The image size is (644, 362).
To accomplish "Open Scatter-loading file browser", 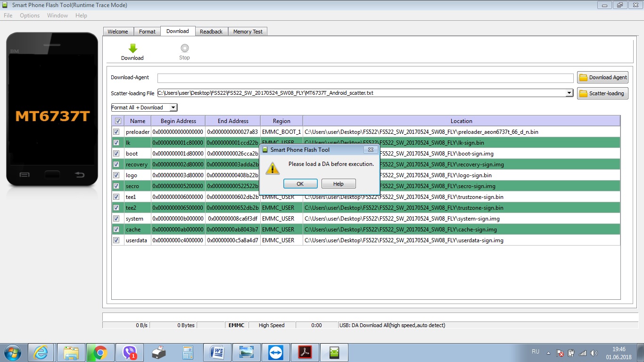I will tap(603, 93).
